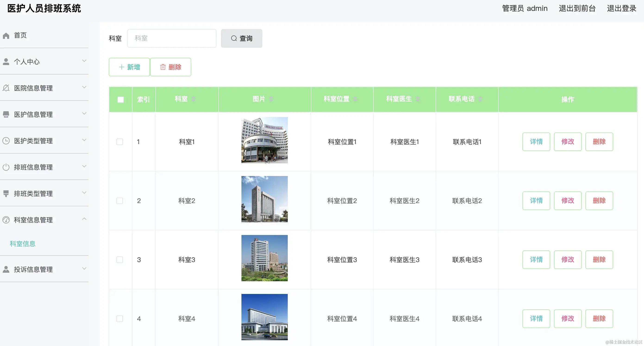The width and height of the screenshot is (644, 346).
Task: Click the hospital image thumbnail for 科室4
Action: point(264,317)
